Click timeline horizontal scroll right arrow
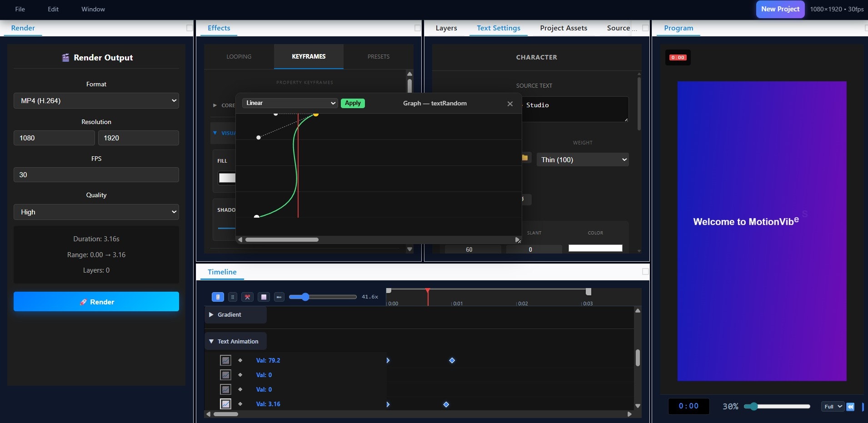This screenshot has width=868, height=423. click(x=629, y=414)
